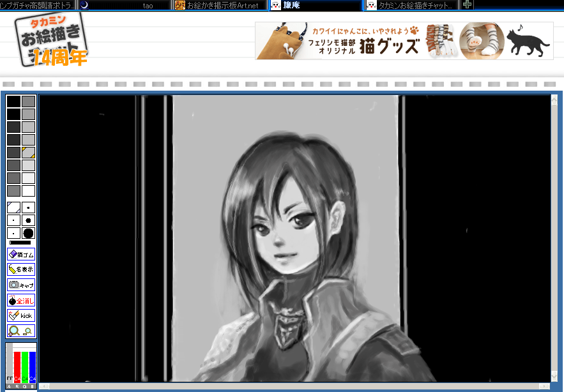564x392 pixels.
Task: Switch to タカミンお絵描きチャット tab
Action: coord(412,5)
